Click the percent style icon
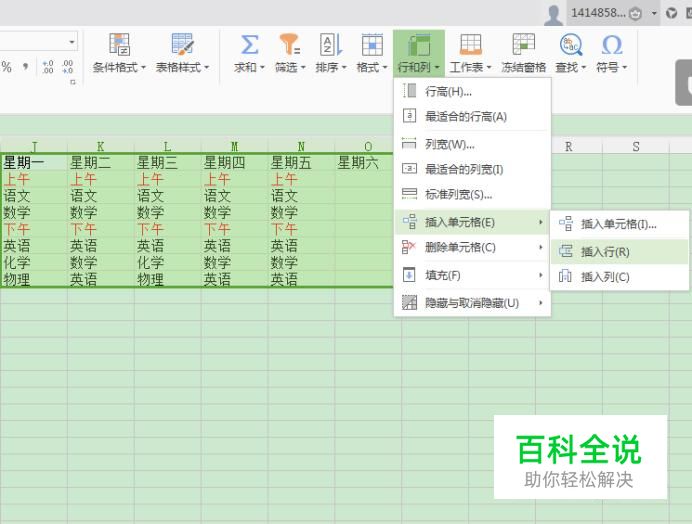 click(6, 67)
